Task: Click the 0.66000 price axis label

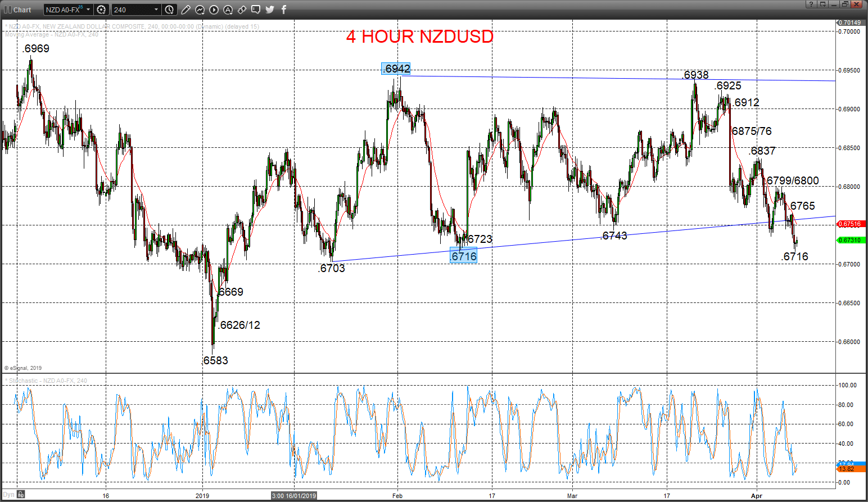Action: (849, 342)
